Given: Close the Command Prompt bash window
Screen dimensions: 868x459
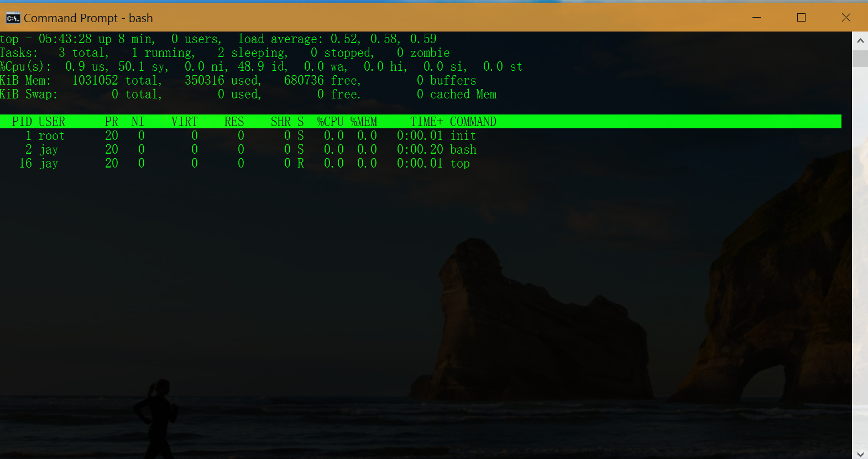Looking at the screenshot, I should [x=845, y=18].
